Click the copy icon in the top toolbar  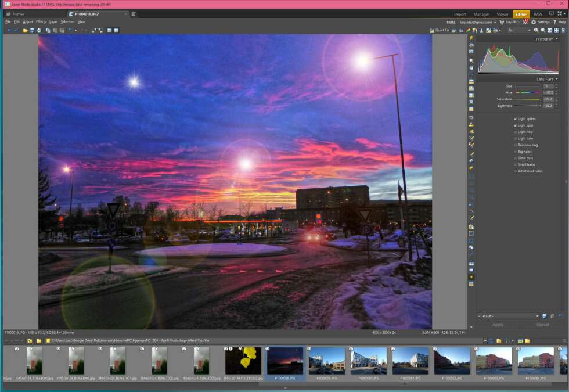48,30
